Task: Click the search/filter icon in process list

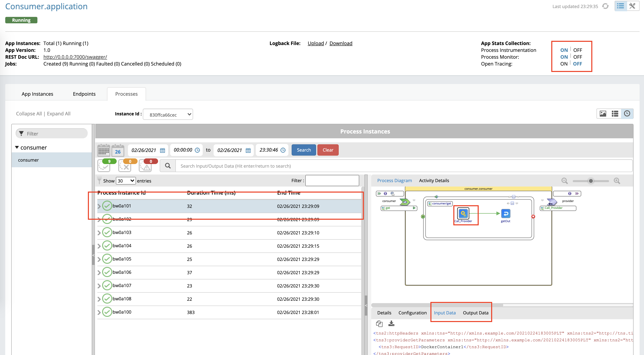Action: coord(168,166)
